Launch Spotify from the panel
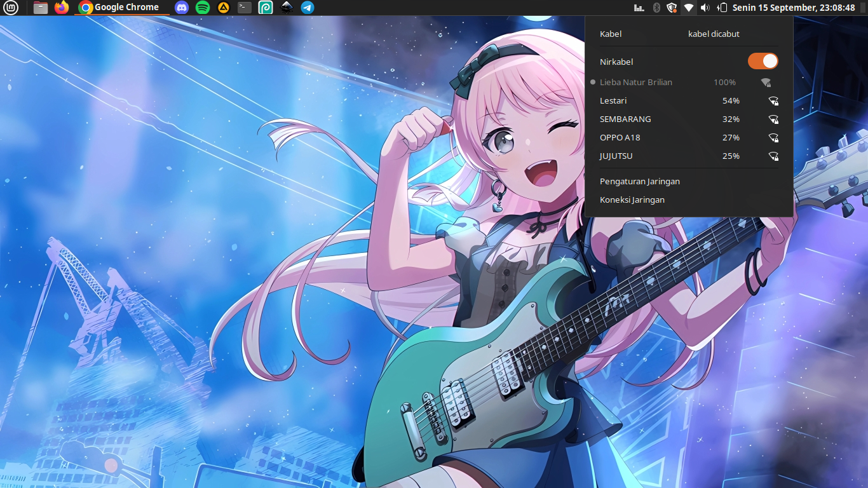This screenshot has height=488, width=868. click(203, 8)
